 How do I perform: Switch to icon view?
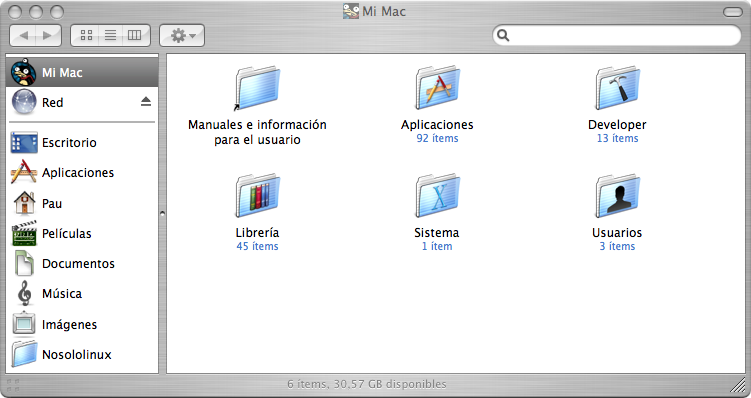[x=86, y=35]
